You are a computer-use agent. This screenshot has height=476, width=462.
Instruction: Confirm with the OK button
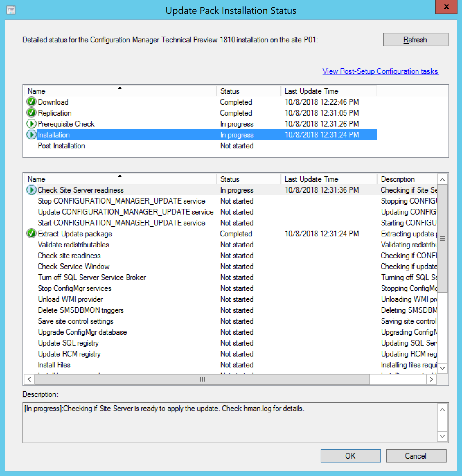(x=351, y=456)
